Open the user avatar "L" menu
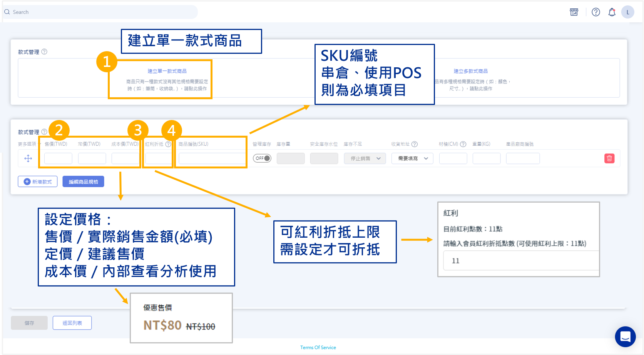 point(628,12)
